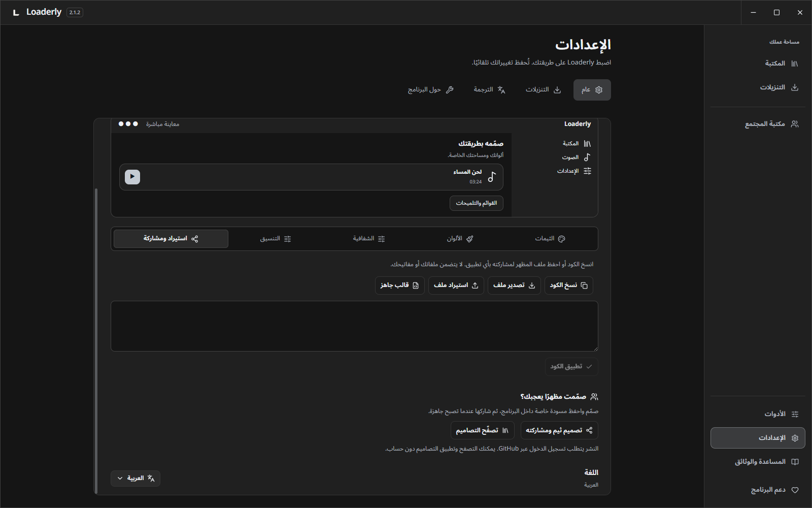The width and height of the screenshot is (812, 508).
Task: Select الإعدادات settings in the sidebar
Action: point(758,438)
